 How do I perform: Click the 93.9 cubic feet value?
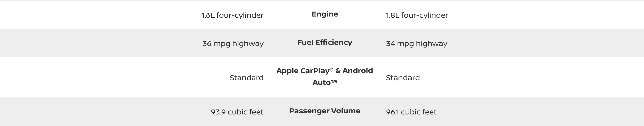(237, 112)
